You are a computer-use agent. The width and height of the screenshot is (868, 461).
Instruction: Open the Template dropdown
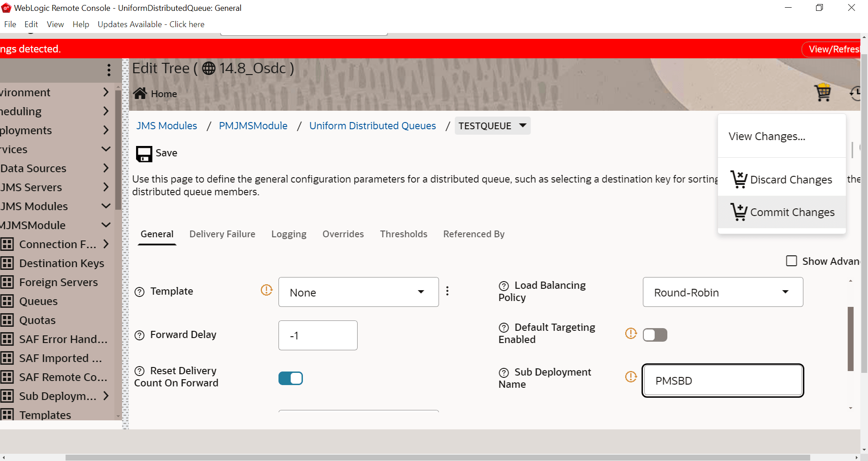[359, 292]
